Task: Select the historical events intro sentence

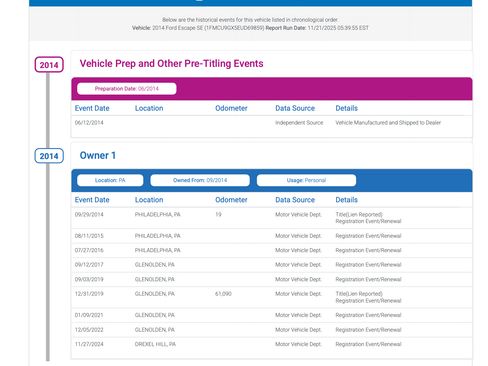Action: click(250, 20)
